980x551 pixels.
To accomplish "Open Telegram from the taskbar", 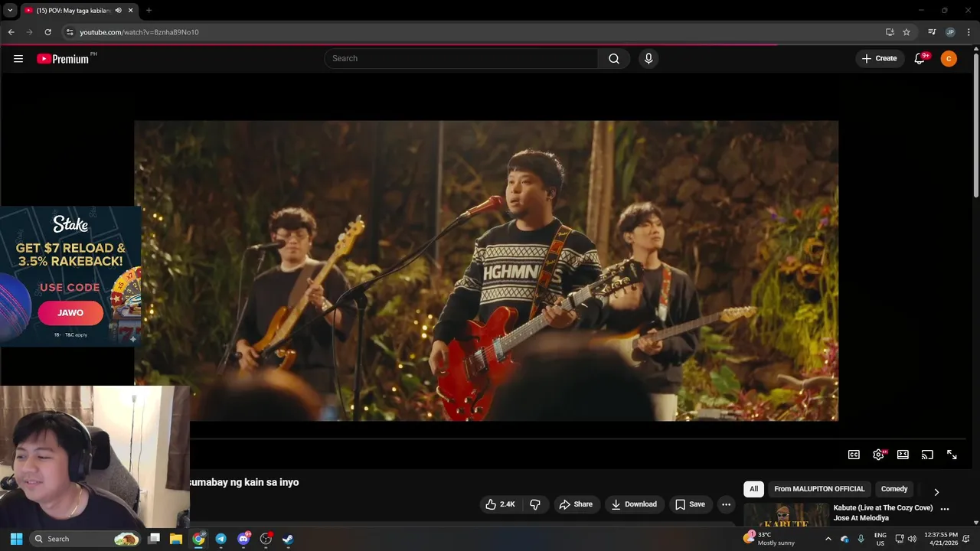I will point(220,539).
